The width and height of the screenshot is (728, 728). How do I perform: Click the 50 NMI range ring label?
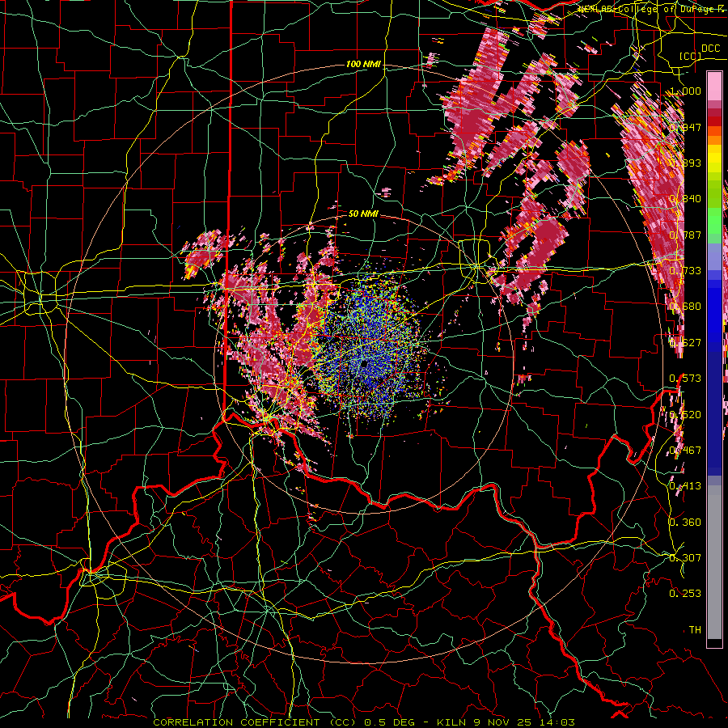(363, 214)
